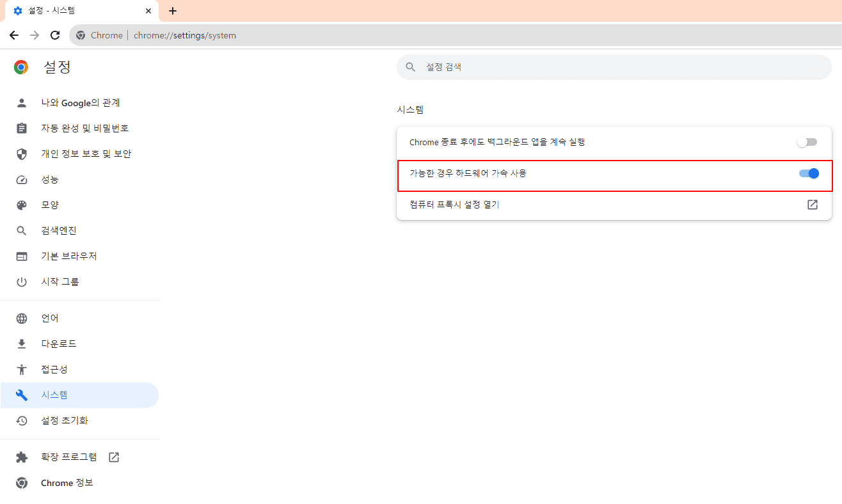Open the 모양 (Appearance) settings icon
The image size is (842, 504).
pyautogui.click(x=21, y=205)
